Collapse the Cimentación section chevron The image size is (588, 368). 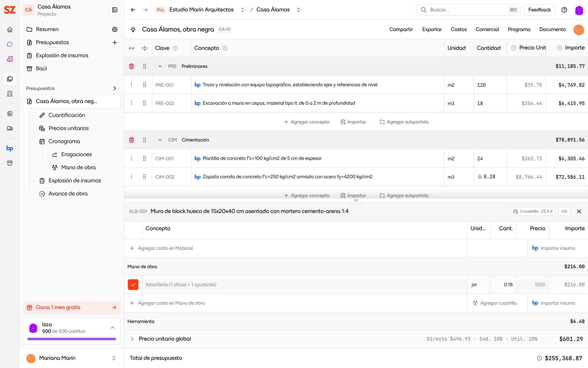coord(160,140)
